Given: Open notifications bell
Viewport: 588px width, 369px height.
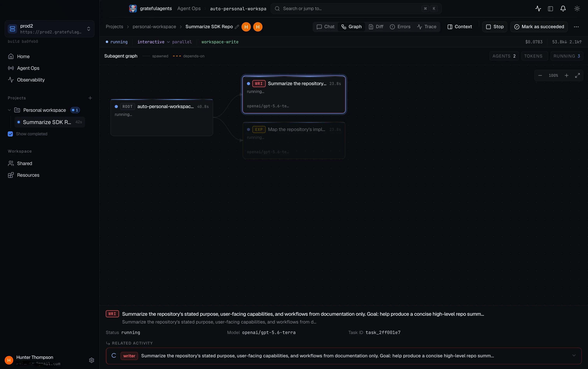Looking at the screenshot, I should 563,9.
